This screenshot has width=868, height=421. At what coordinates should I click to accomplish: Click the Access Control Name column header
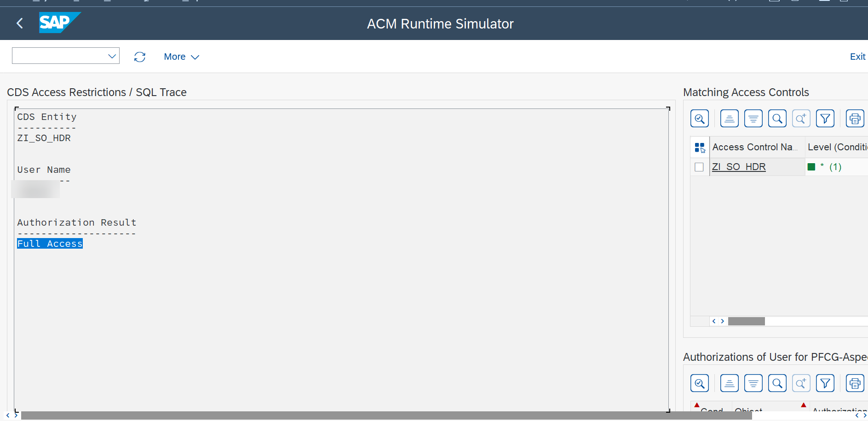[754, 147]
